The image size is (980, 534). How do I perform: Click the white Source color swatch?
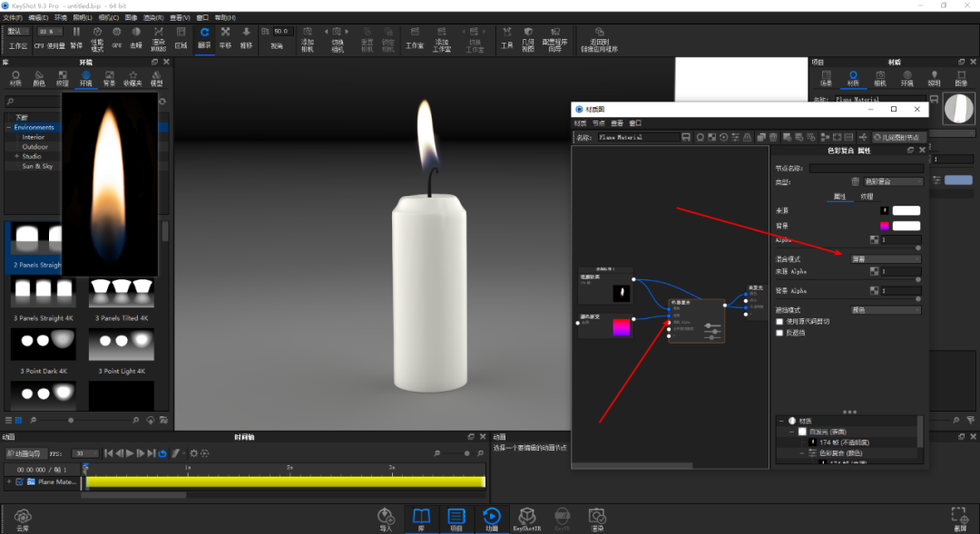(906, 210)
